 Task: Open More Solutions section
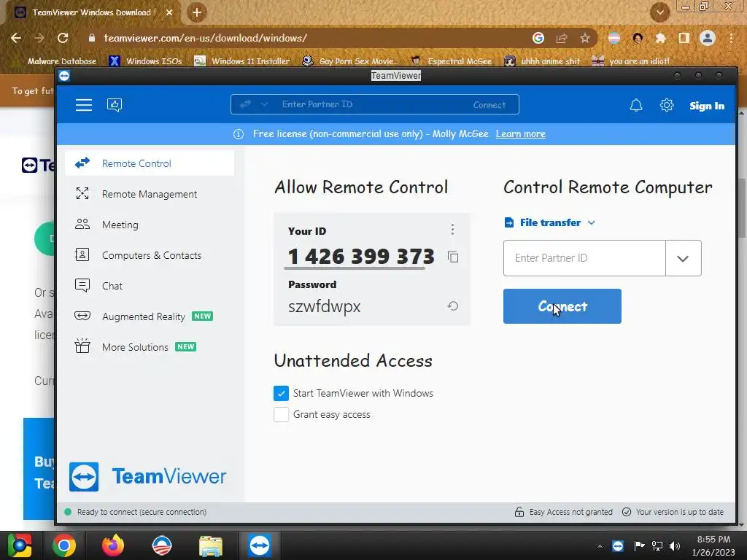click(x=150, y=346)
